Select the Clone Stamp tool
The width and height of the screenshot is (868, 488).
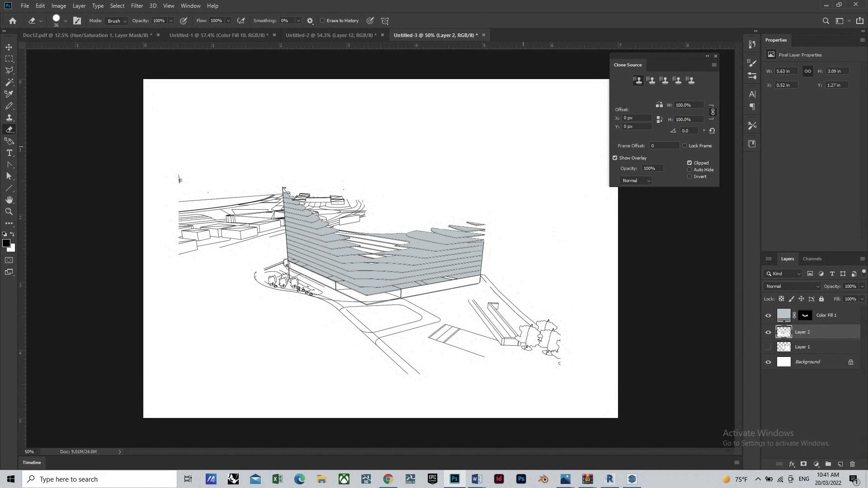click(x=9, y=117)
